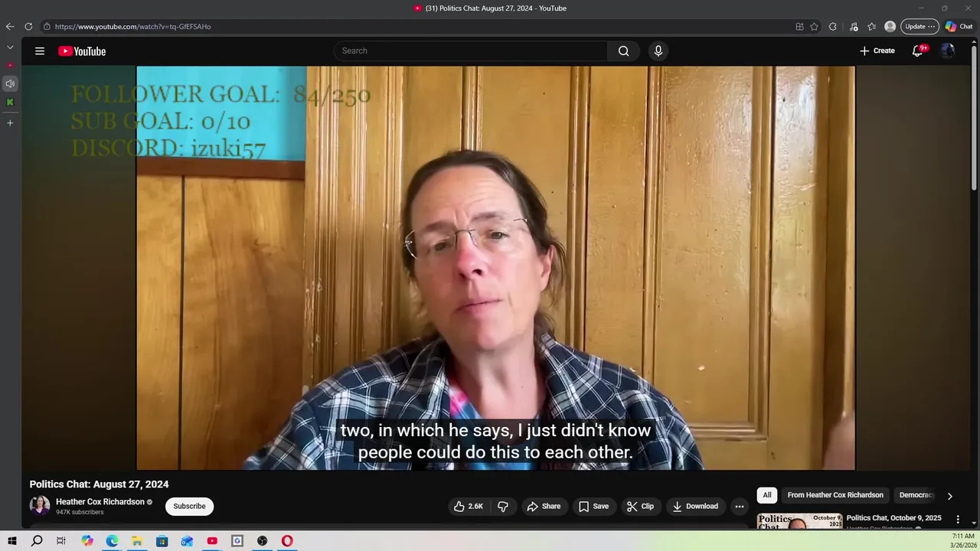Open Microsoft Store from the taskbar

pyautogui.click(x=162, y=541)
